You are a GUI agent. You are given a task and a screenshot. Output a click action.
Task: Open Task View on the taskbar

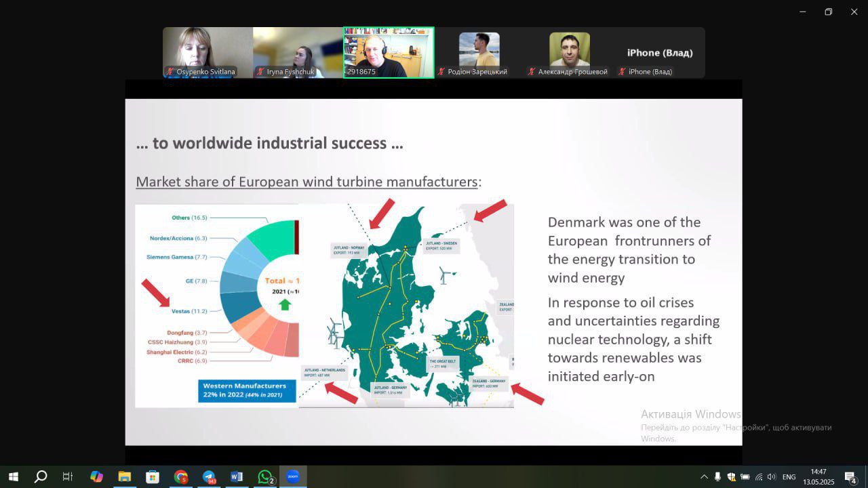click(68, 476)
